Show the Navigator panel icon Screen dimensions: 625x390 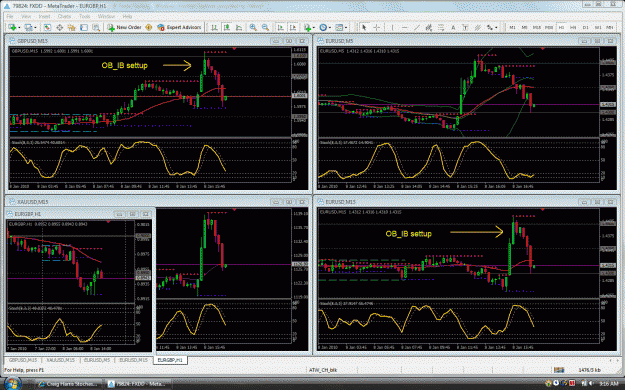[71, 28]
